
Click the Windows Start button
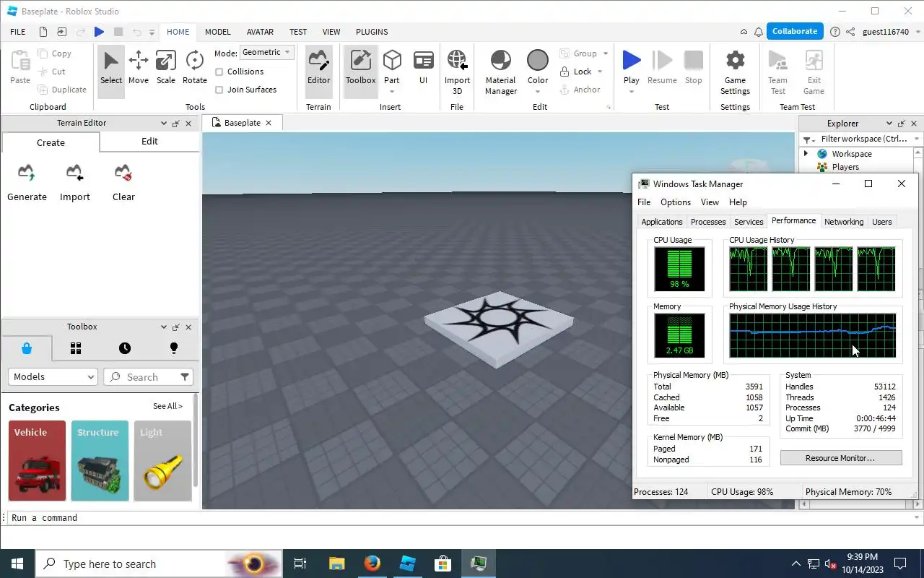pyautogui.click(x=17, y=564)
